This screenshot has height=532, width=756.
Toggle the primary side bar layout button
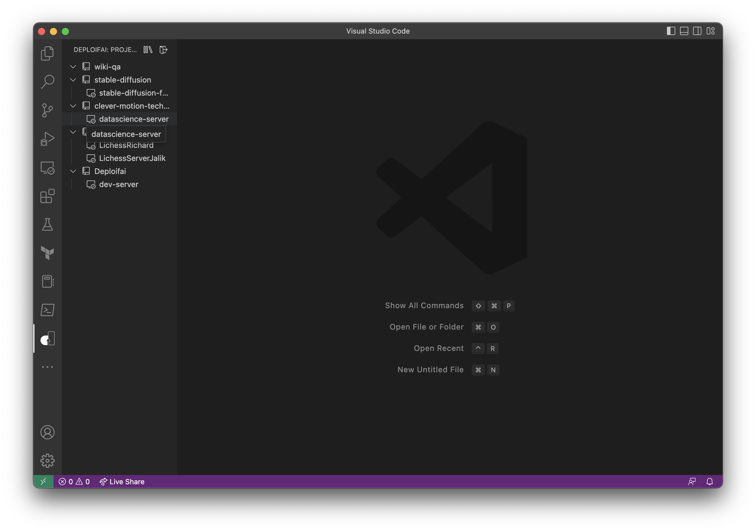coord(671,31)
